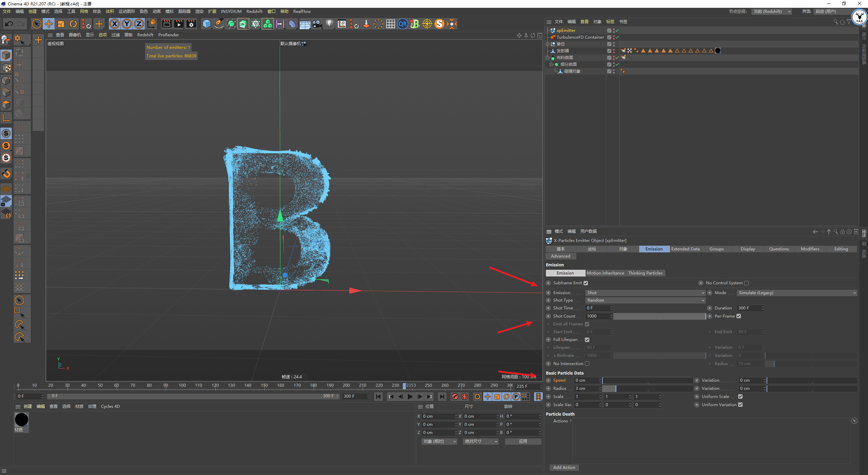This screenshot has height=475, width=868.
Task: Click the Undo arrow icon
Action: [9, 24]
